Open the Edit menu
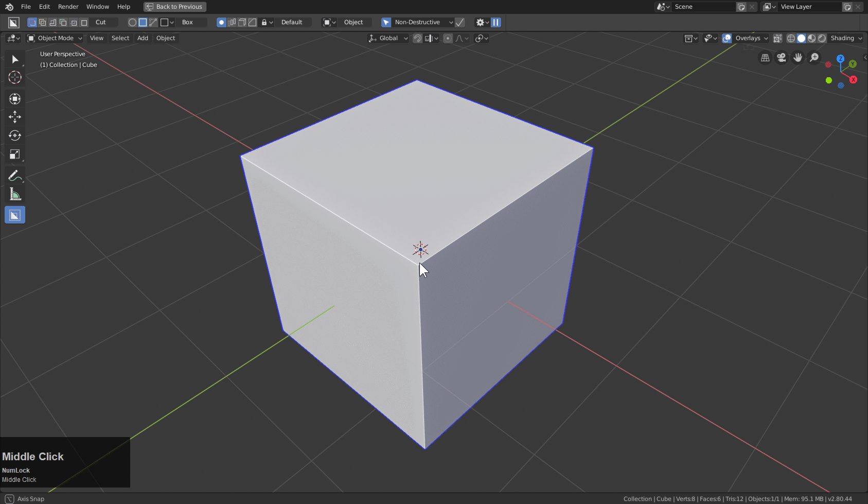868x504 pixels. point(44,7)
